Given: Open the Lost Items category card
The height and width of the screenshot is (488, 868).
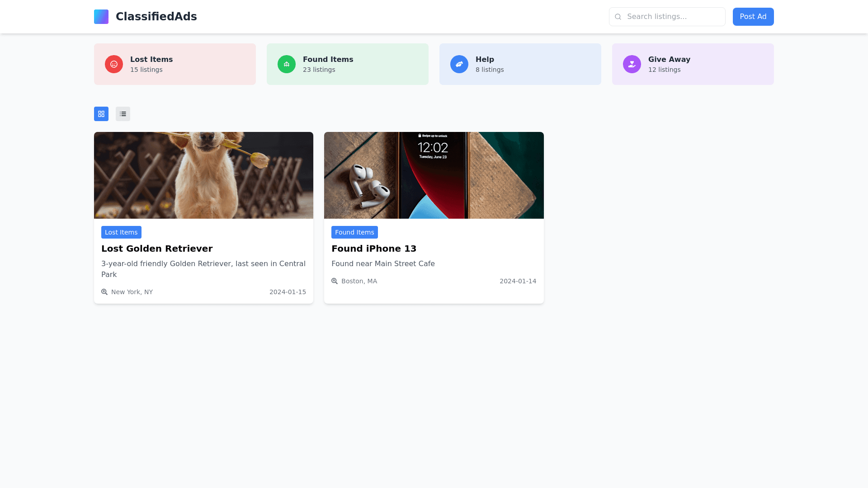Looking at the screenshot, I should click(x=175, y=64).
